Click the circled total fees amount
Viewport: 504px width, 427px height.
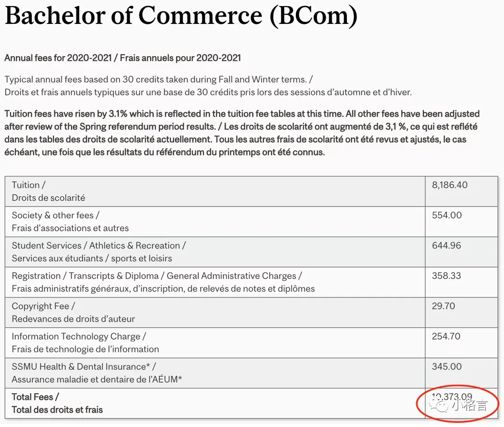coord(452,398)
